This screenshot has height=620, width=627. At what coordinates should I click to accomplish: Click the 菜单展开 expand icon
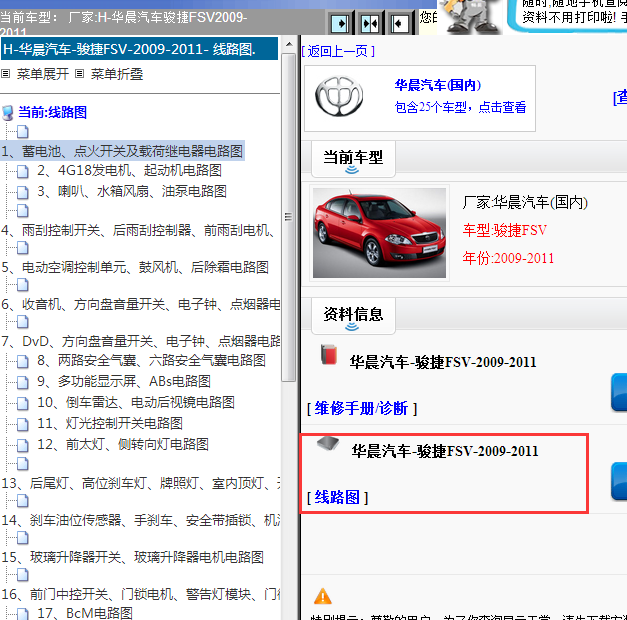point(6,74)
